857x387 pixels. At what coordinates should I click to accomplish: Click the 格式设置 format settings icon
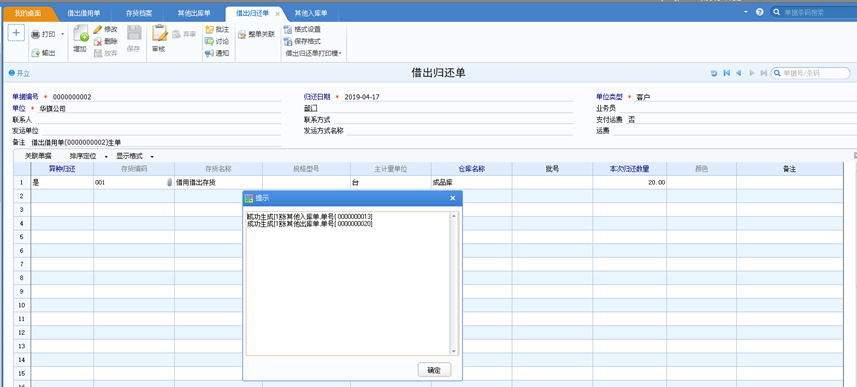288,29
